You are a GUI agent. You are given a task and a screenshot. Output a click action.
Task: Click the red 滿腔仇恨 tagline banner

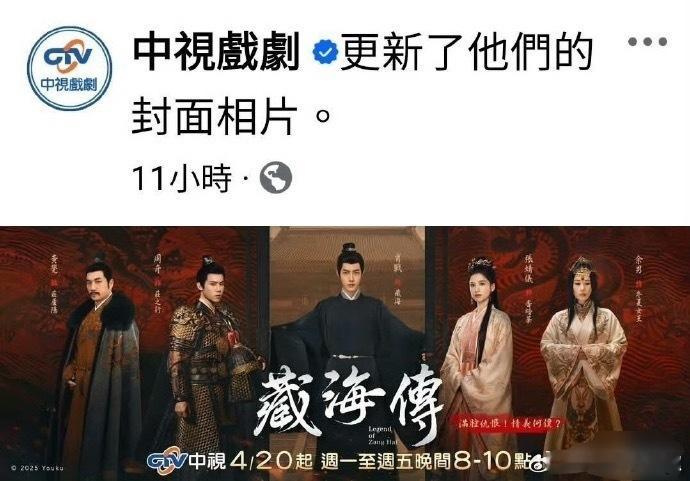tap(510, 423)
